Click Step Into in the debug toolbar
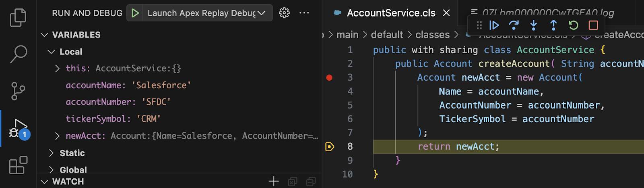This screenshot has height=188, width=644. pyautogui.click(x=533, y=25)
